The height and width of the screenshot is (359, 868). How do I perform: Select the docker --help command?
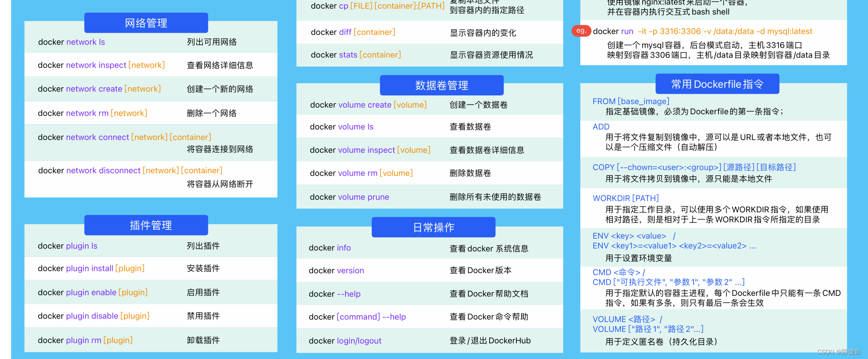tap(334, 294)
